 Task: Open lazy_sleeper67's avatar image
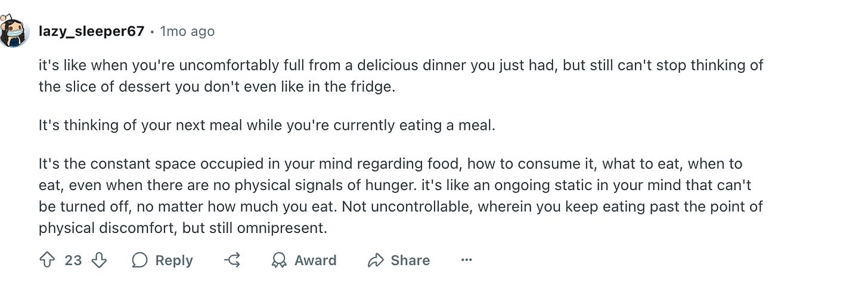(14, 32)
